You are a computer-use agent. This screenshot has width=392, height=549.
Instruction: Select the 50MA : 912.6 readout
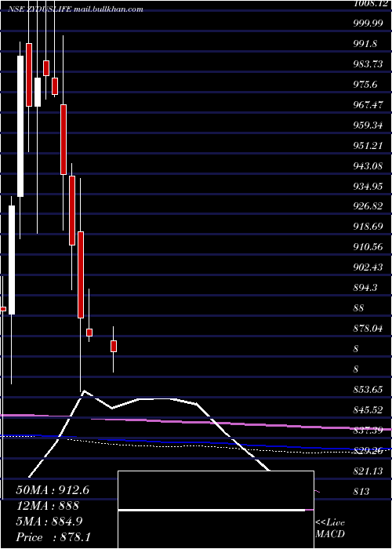point(53,490)
